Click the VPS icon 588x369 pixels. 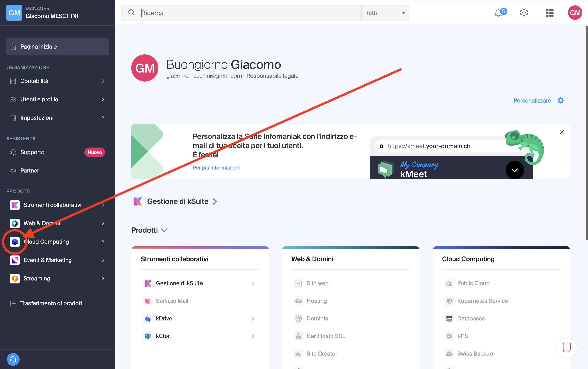(x=449, y=336)
